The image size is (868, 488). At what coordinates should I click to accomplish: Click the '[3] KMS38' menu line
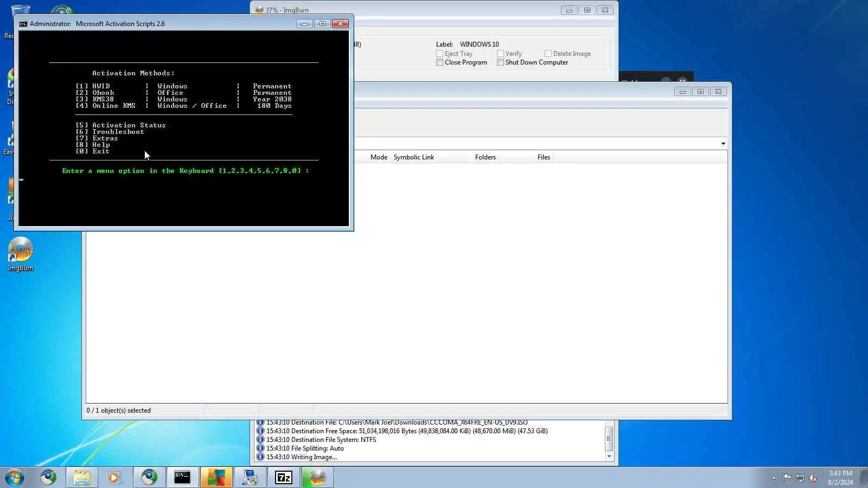coord(183,99)
